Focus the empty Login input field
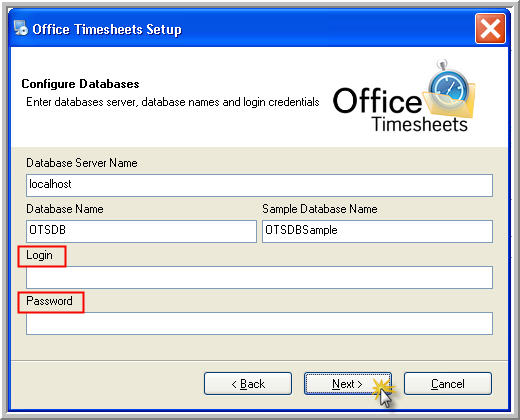Viewport: 520px width, 420px height. (259, 277)
